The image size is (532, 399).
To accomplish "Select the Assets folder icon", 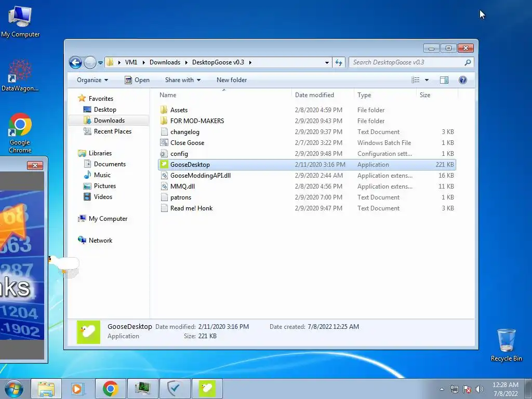I will click(x=164, y=110).
